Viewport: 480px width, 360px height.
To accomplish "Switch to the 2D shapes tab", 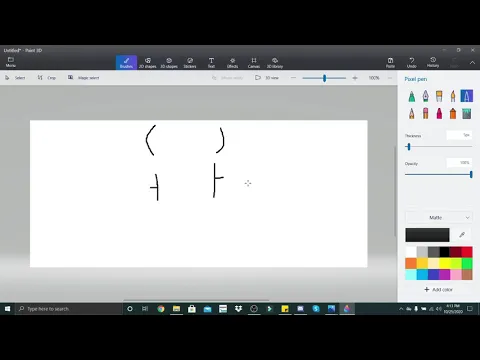I will click(x=147, y=62).
